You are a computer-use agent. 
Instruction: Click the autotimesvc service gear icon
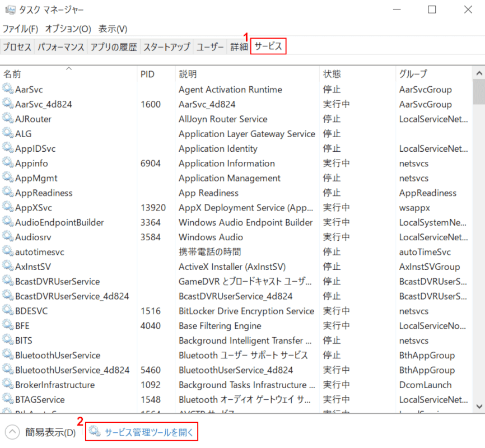(8, 251)
